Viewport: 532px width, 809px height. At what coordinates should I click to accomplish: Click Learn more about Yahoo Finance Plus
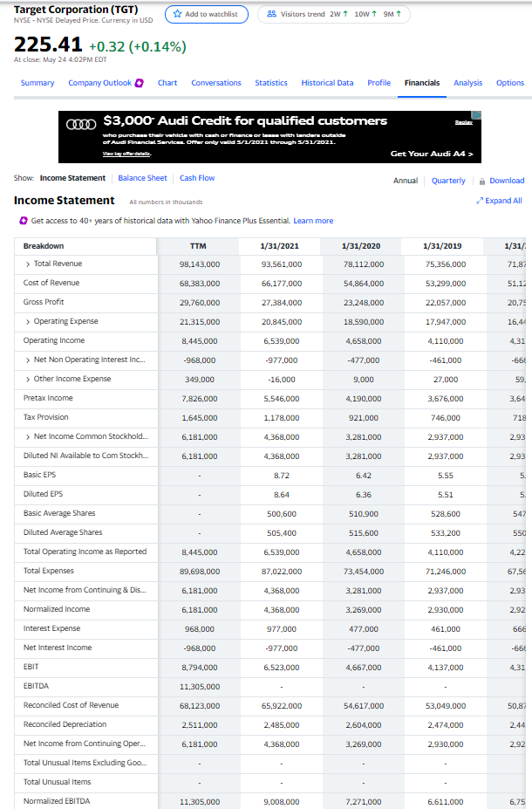point(313,221)
